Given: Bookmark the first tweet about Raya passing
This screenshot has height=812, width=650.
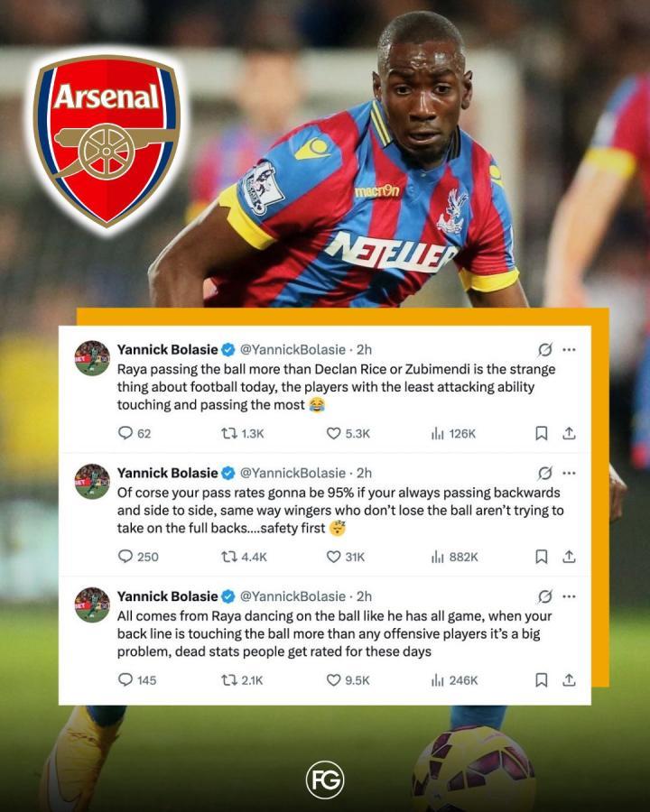Looking at the screenshot, I should [541, 433].
